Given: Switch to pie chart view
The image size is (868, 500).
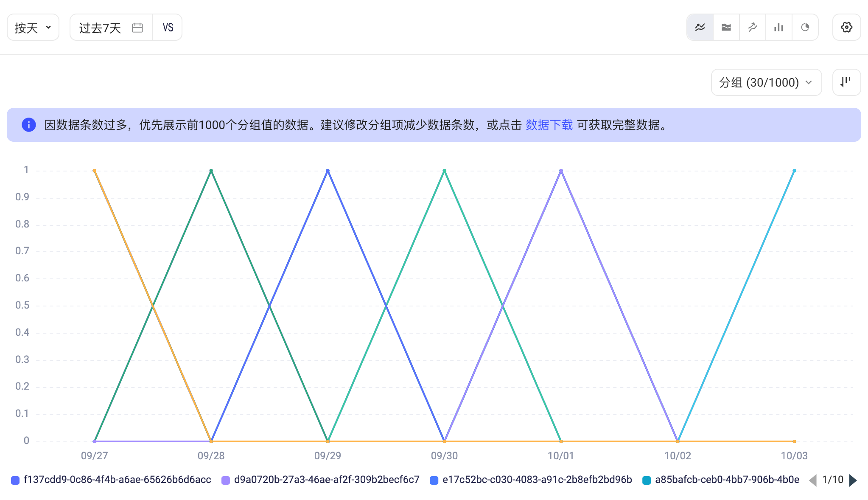Looking at the screenshot, I should pyautogui.click(x=805, y=27).
